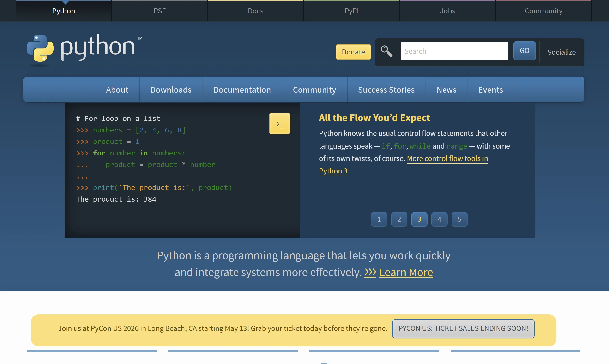Click 'PYCON US: TICKET SALES ENDING SOON!' button
609x364 pixels.
pos(463,328)
